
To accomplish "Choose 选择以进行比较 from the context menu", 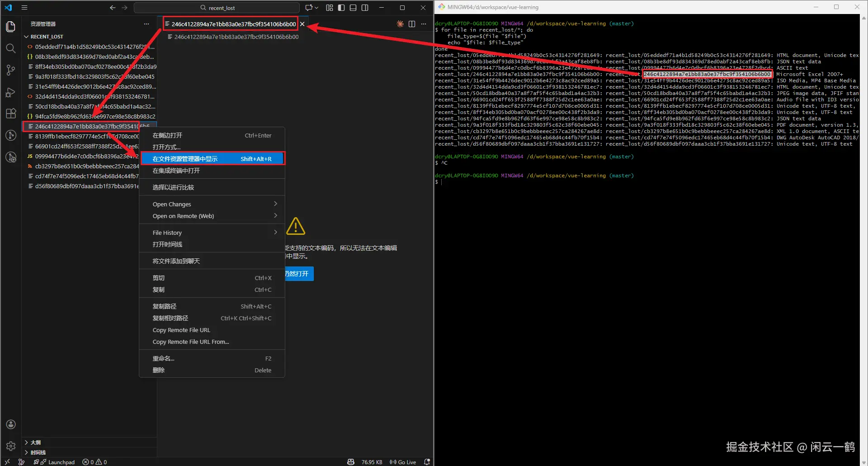I will [212, 187].
